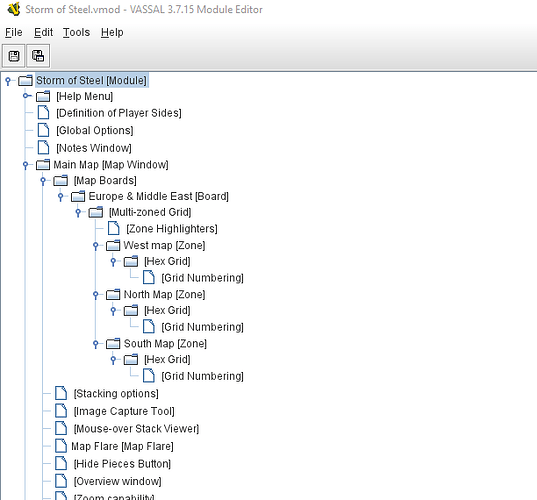Select West map [Zone] row
Image resolution: width=537 pixels, height=500 pixels.
click(164, 245)
